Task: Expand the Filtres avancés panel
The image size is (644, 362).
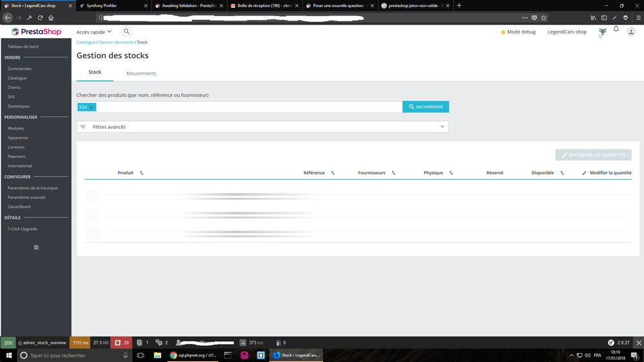Action: 263,127
